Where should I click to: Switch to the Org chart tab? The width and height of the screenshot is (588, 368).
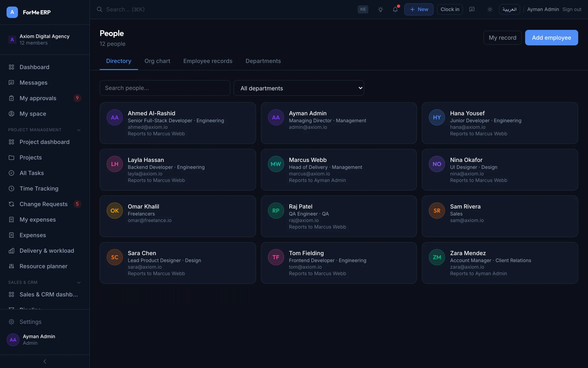tap(157, 61)
